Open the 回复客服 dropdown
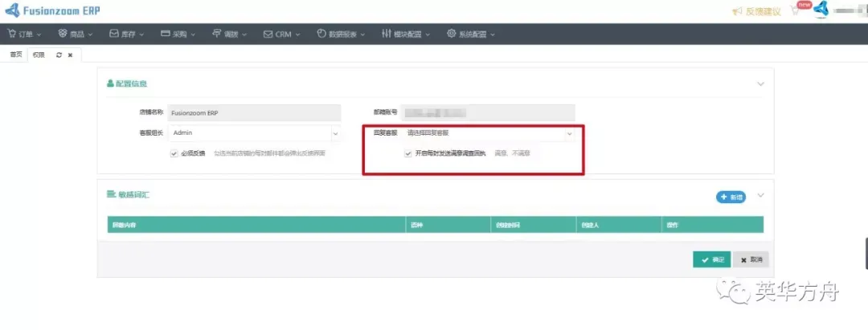The image size is (868, 330). coord(488,133)
